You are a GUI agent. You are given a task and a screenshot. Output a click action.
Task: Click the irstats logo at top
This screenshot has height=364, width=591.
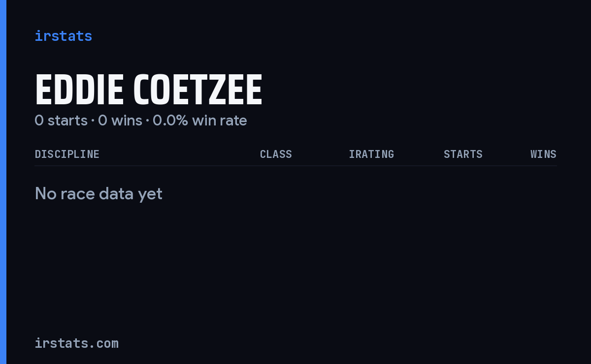pyautogui.click(x=64, y=36)
